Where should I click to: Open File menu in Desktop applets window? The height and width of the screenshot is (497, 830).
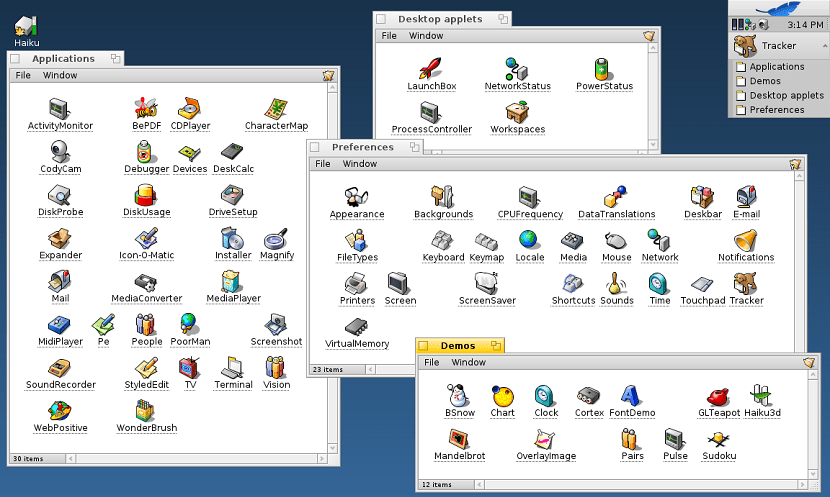389,35
